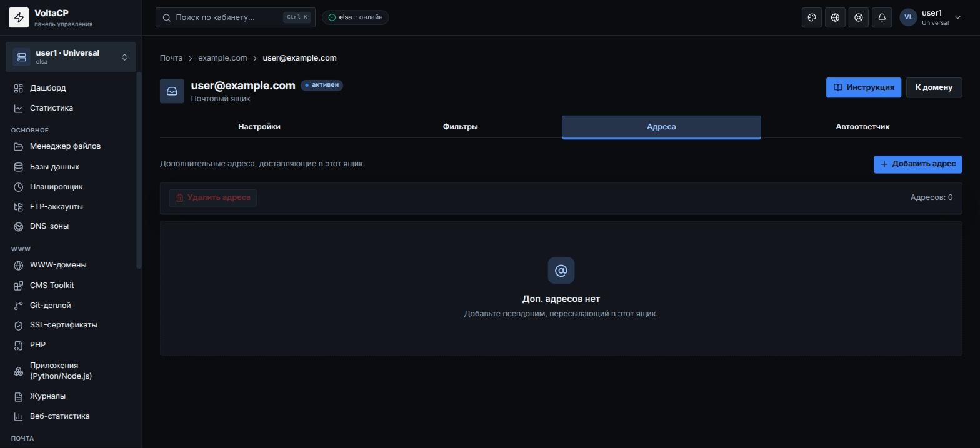Switch to the Настройки tab
This screenshot has height=448, width=980.
(259, 127)
